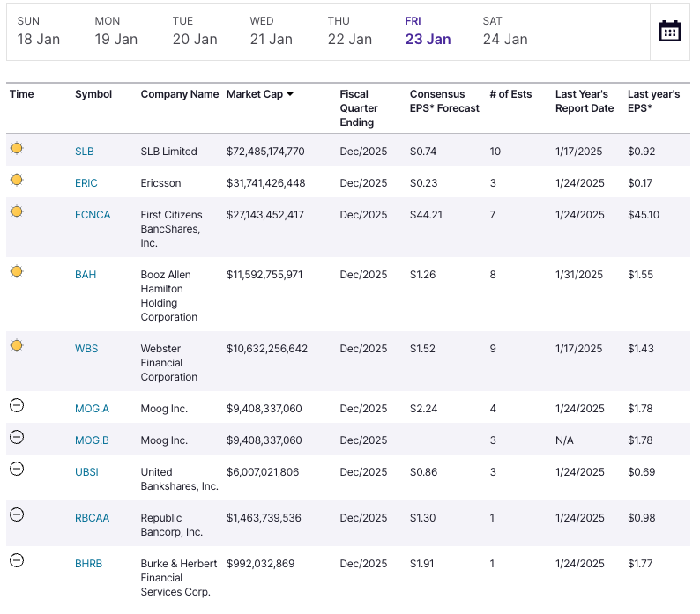Click the time-not-supplied icon for MOG.A
Screen dimensions: 700x614
[17, 406]
